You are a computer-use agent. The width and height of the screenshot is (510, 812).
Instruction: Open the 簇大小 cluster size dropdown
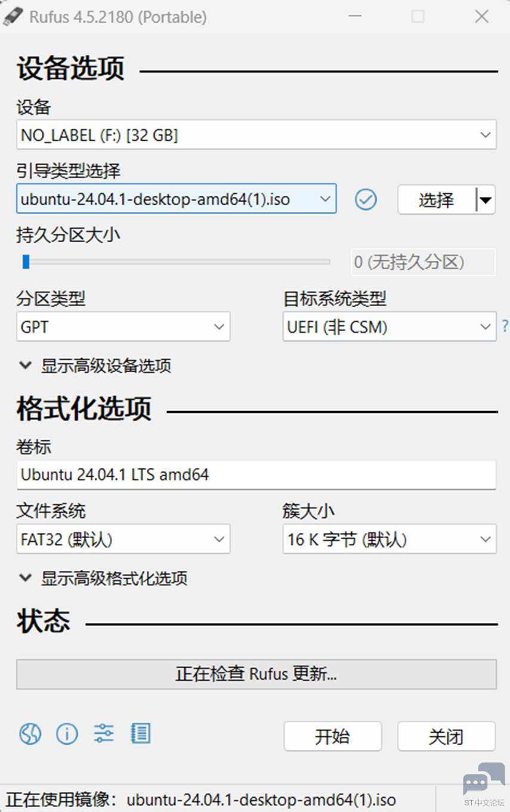click(x=390, y=539)
